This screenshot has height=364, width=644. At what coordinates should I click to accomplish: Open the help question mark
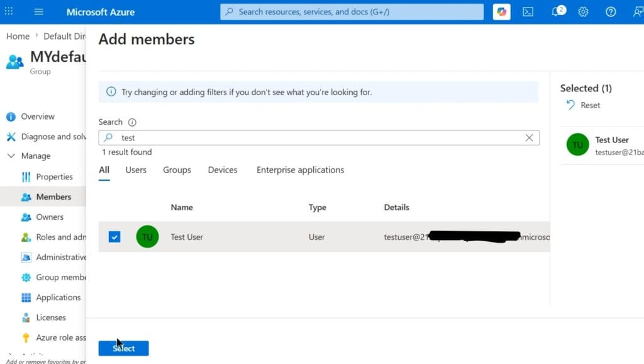tap(611, 11)
